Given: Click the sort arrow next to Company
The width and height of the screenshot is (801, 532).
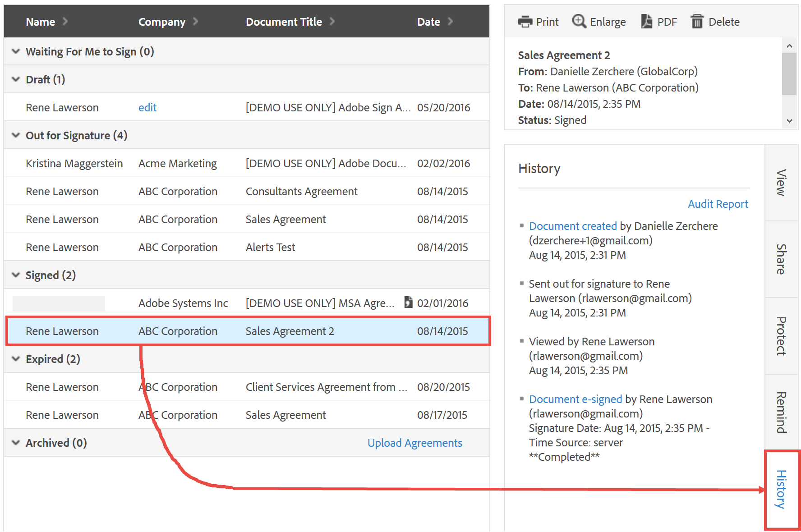Looking at the screenshot, I should coord(195,21).
